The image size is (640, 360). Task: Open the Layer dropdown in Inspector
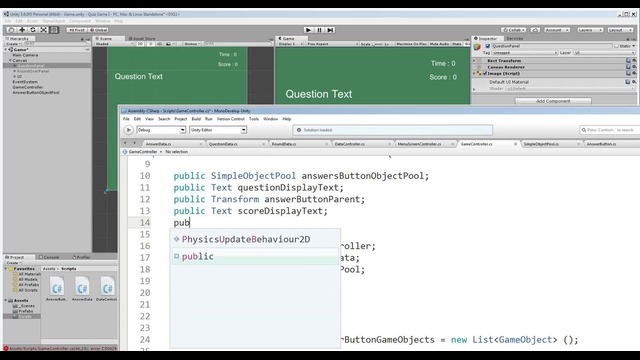604,53
